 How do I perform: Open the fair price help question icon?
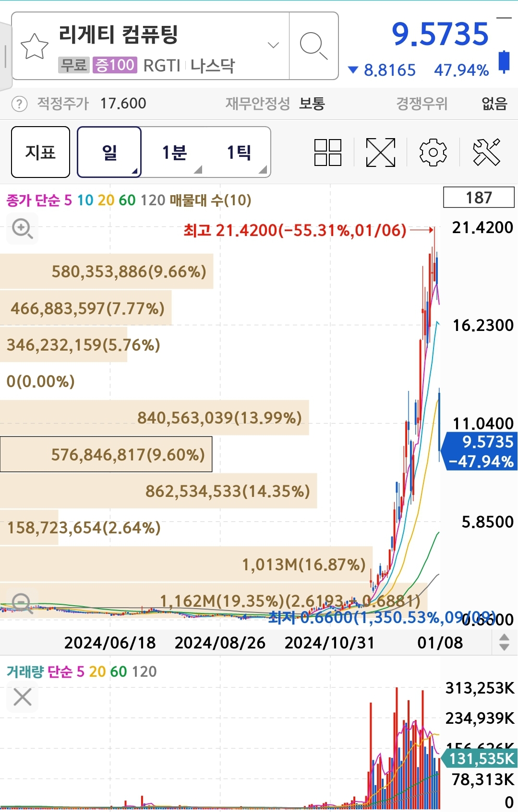click(19, 104)
